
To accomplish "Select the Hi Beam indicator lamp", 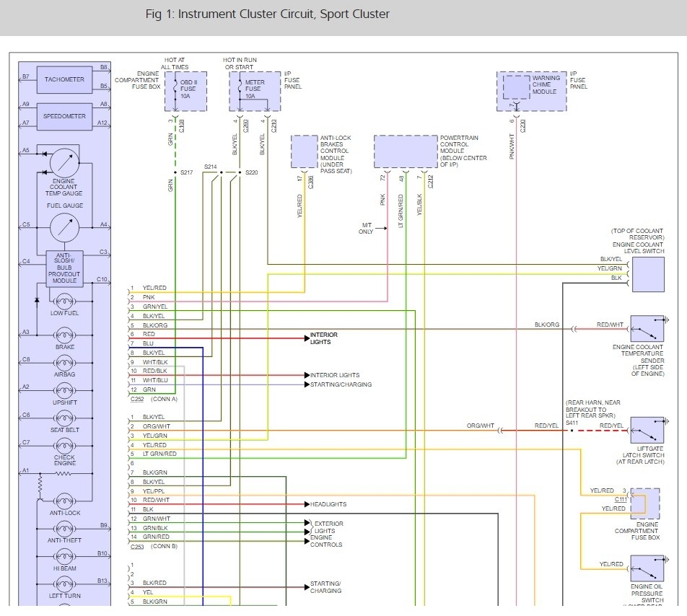I will pos(64,556).
